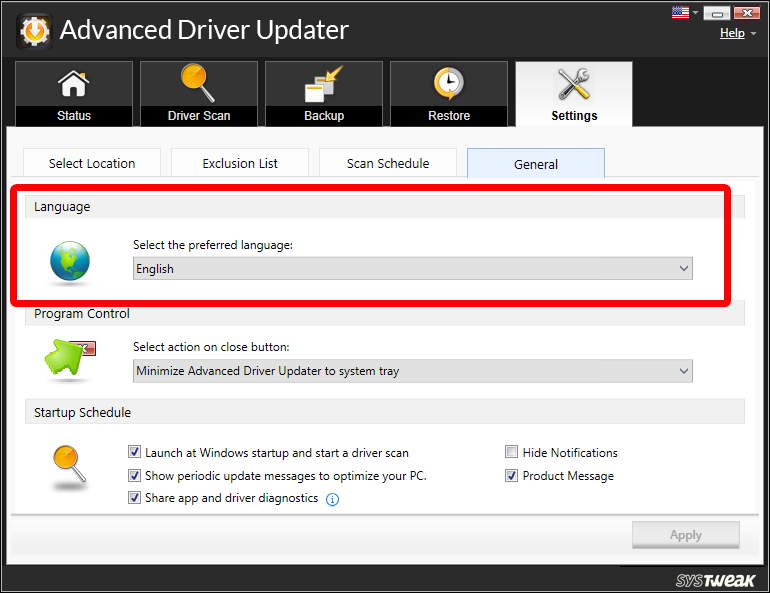The image size is (770, 593).
Task: Open the flag dropdown arrow
Action: coord(695,13)
